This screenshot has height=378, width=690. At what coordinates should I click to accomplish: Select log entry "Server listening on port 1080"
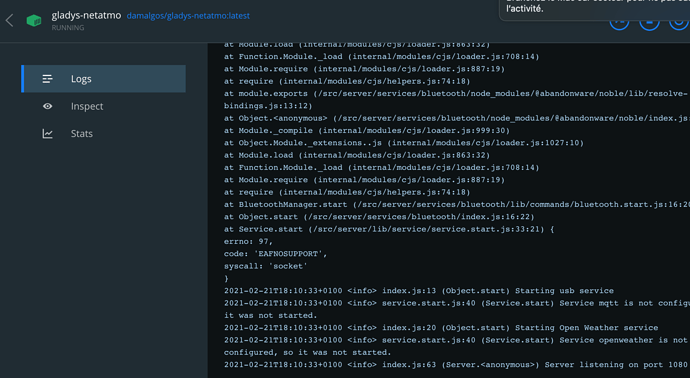coord(455,365)
